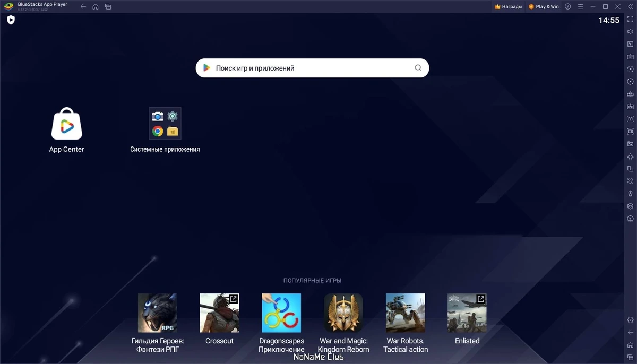637x364 pixels.
Task: Open the App Center app
Action: pyautogui.click(x=67, y=130)
